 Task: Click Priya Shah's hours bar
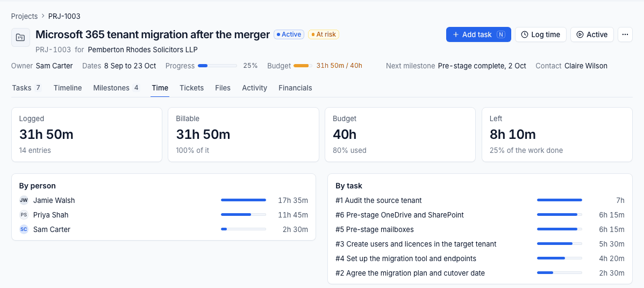(244, 214)
